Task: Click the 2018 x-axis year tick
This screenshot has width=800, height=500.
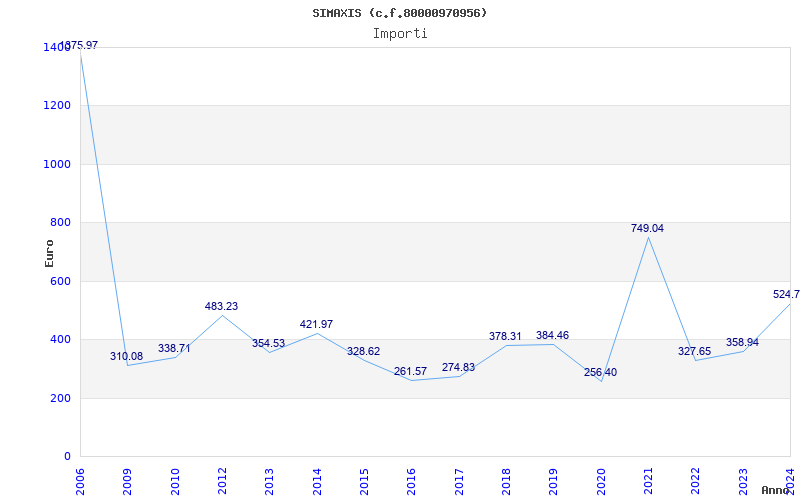Action: coord(506,482)
